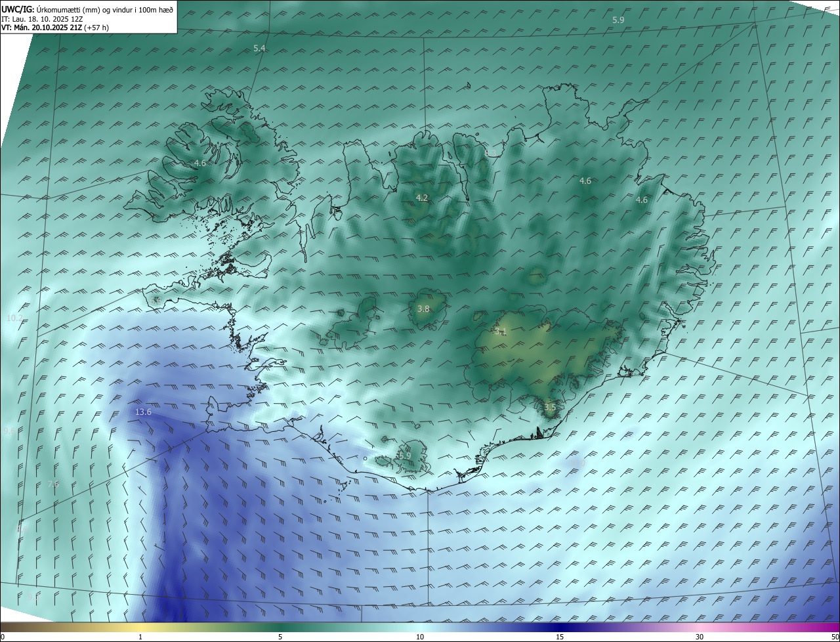Image resolution: width=840 pixels, height=642 pixels.
Task: Click the "VT: Mán. 20.10.2025 21Z (+57 h)" line
Action: (55, 28)
